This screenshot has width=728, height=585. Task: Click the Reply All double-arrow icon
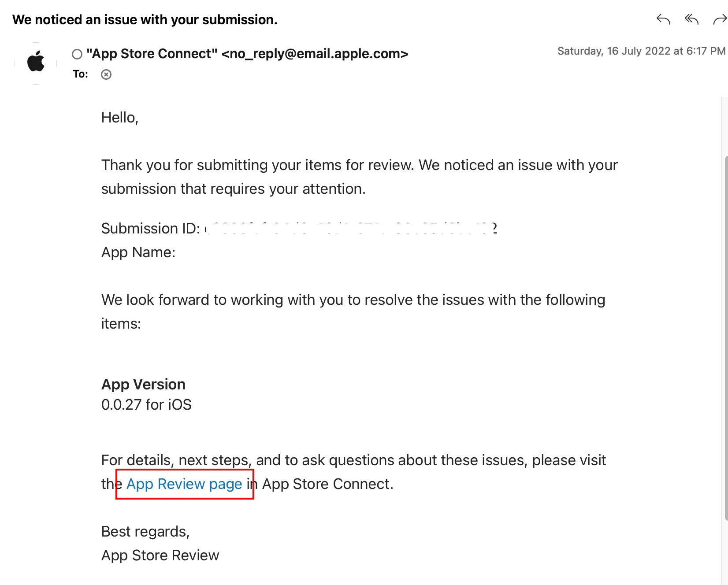691,19
